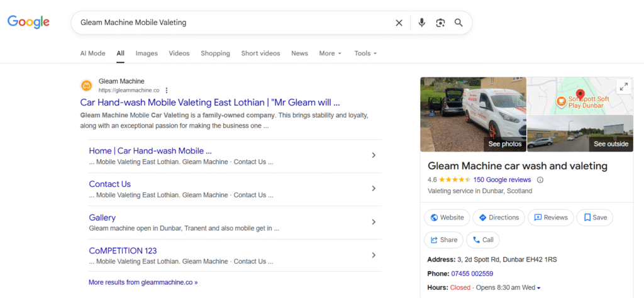644x298 pixels.
Task: Open Google Lens image search
Action: pyautogui.click(x=440, y=23)
